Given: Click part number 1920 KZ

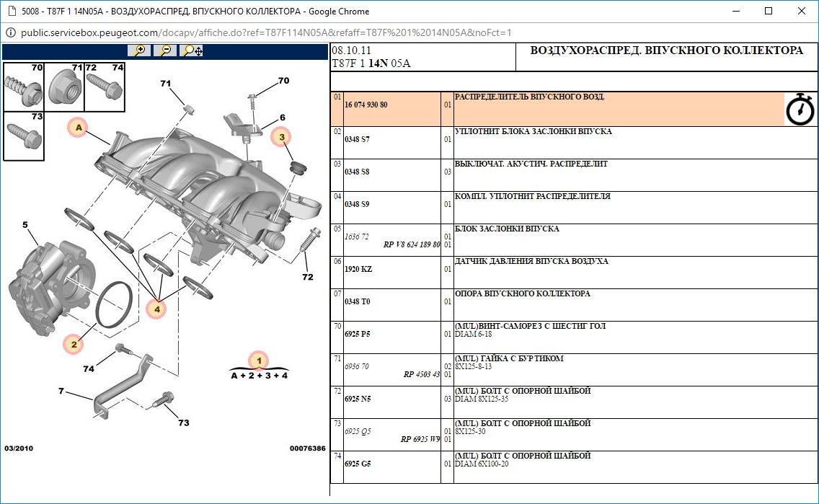Looking at the screenshot, I should [358, 269].
